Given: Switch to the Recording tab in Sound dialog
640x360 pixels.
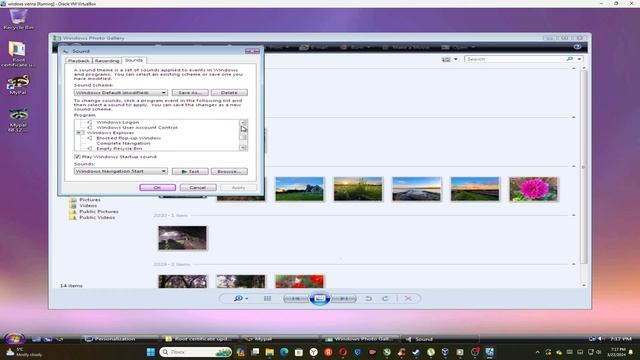Looking at the screenshot, I should [107, 61].
